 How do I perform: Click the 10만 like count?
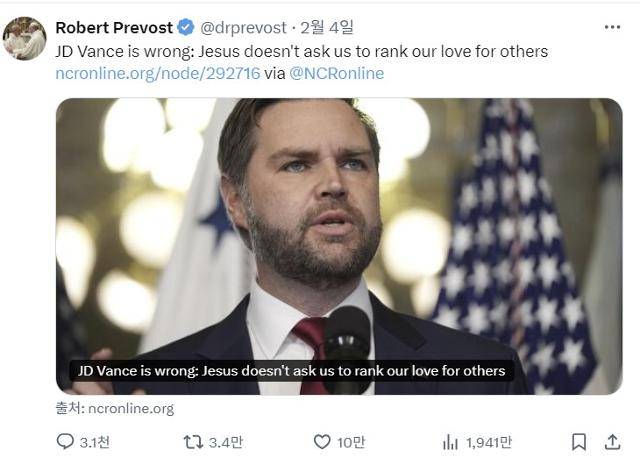click(x=350, y=441)
